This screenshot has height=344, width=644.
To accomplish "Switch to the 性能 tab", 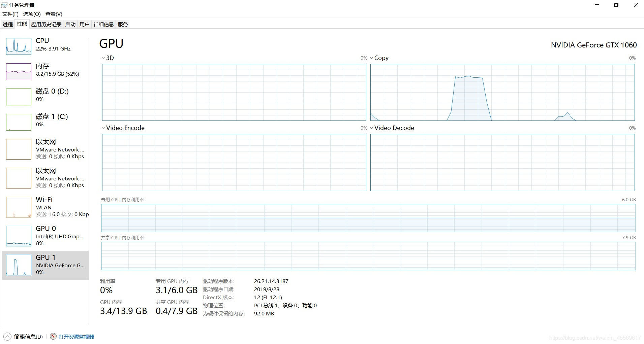I will (22, 24).
